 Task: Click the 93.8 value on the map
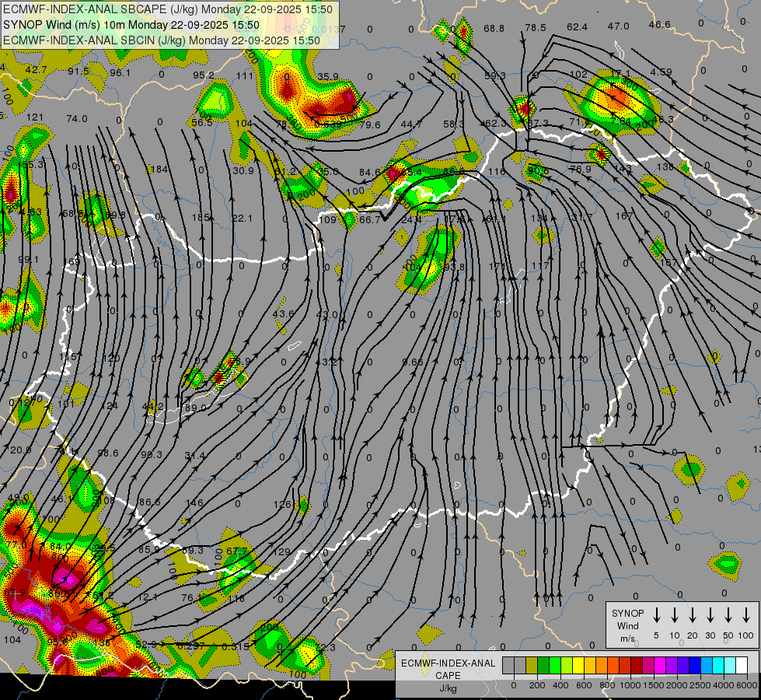pyautogui.click(x=454, y=268)
